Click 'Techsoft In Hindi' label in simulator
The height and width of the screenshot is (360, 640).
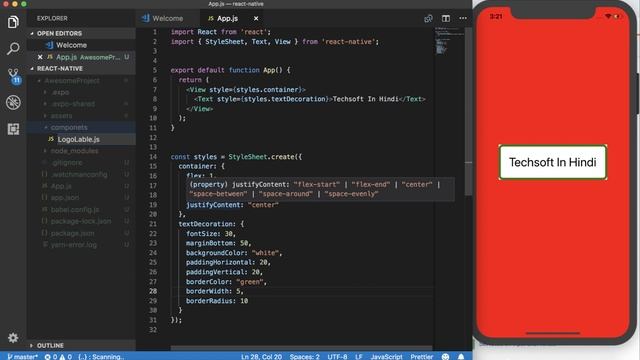point(553,162)
